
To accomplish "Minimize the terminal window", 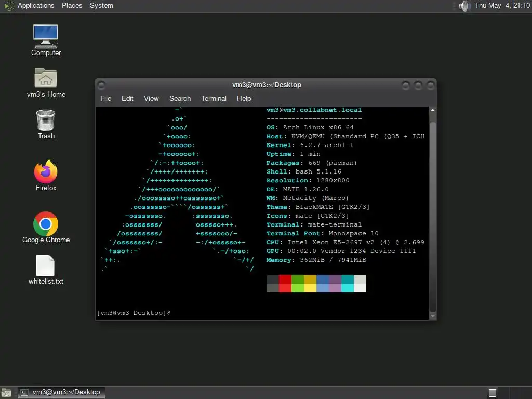I will coord(405,85).
